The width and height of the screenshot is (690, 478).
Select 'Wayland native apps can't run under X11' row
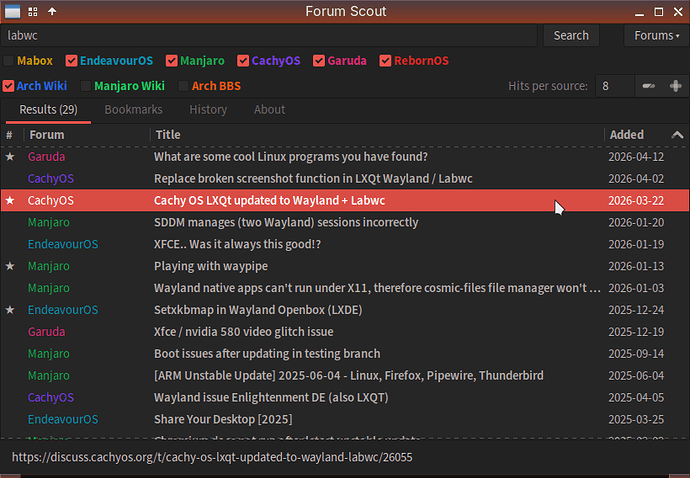click(345, 288)
